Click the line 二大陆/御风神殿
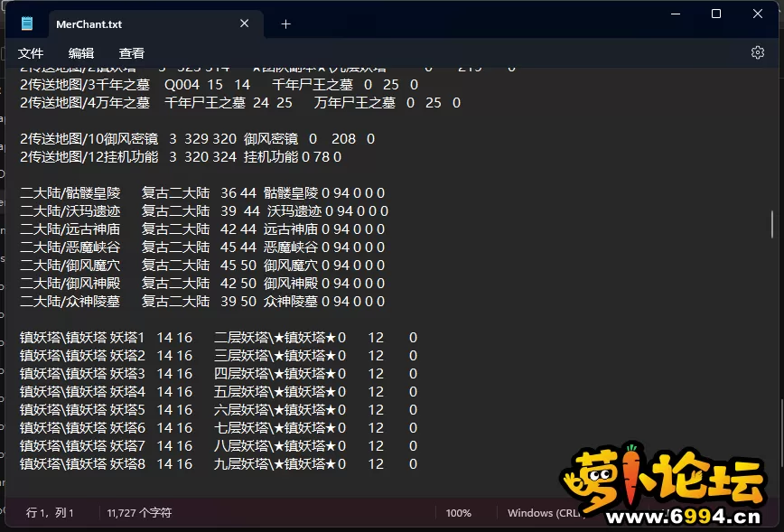 point(202,283)
